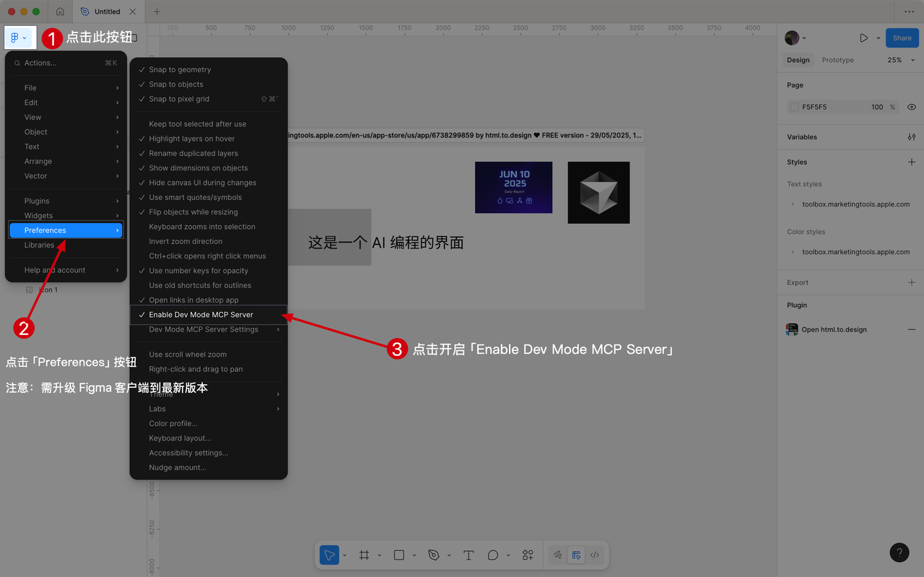Open the File menu
Viewport: 924px width, 577px height.
pos(66,88)
